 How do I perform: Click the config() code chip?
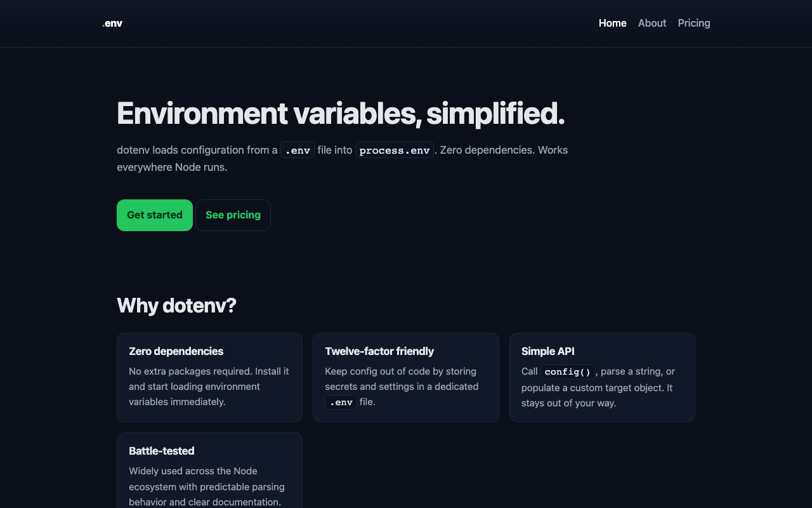pos(568,372)
